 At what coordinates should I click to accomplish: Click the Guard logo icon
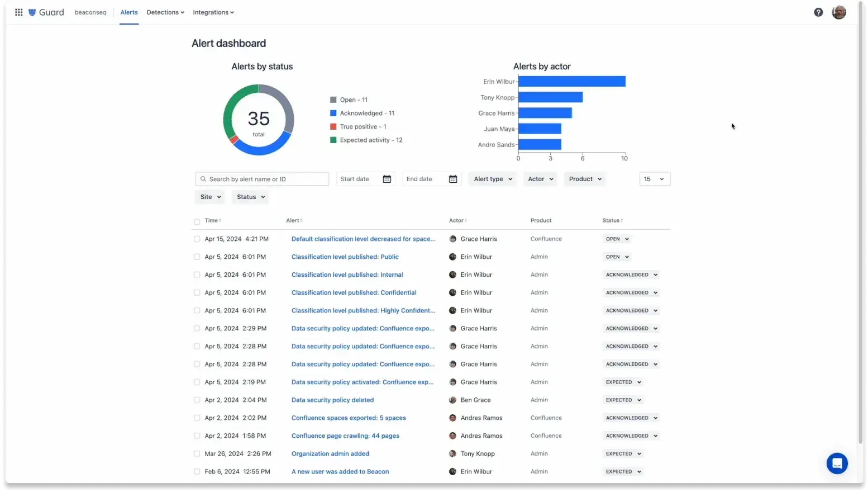32,12
